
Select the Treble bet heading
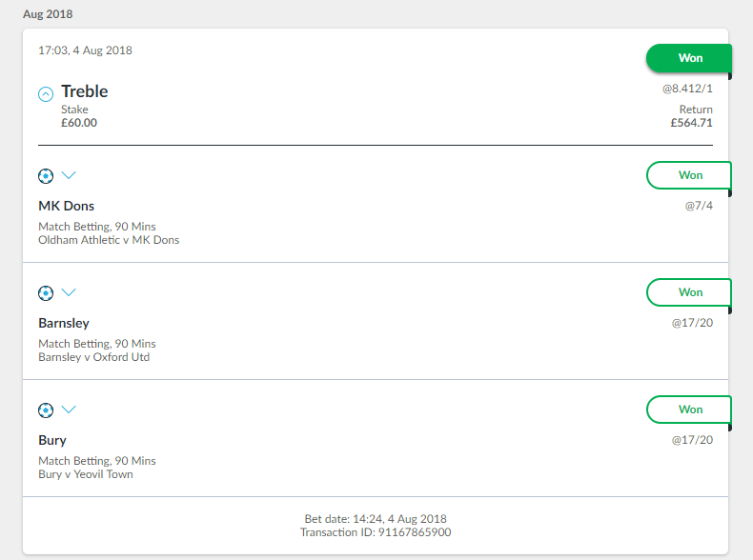pos(85,91)
